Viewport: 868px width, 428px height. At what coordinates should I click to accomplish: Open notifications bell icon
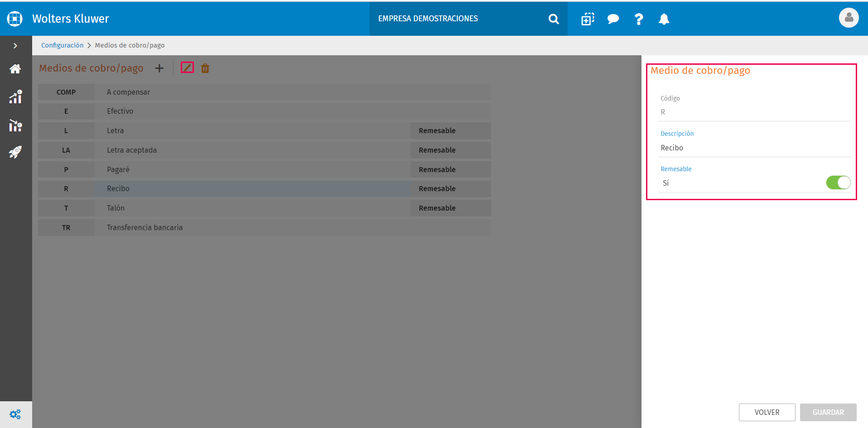point(664,19)
